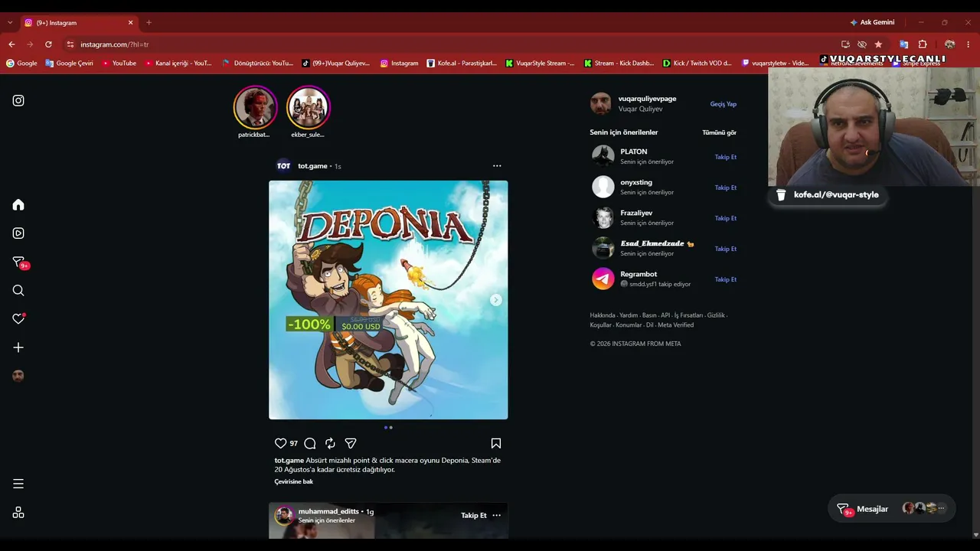Image resolution: width=980 pixels, height=551 pixels.
Task: Open Yardım footer link
Action: [629, 315]
